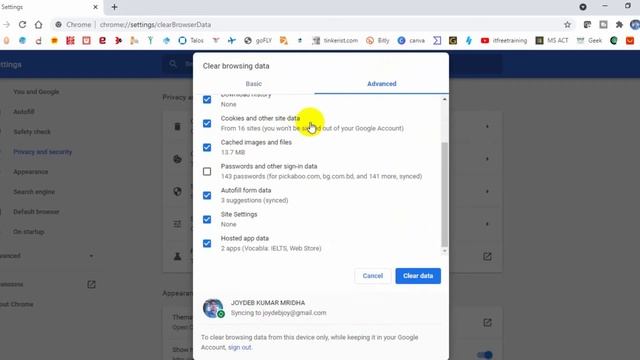Open Autofill settings section

click(24, 112)
